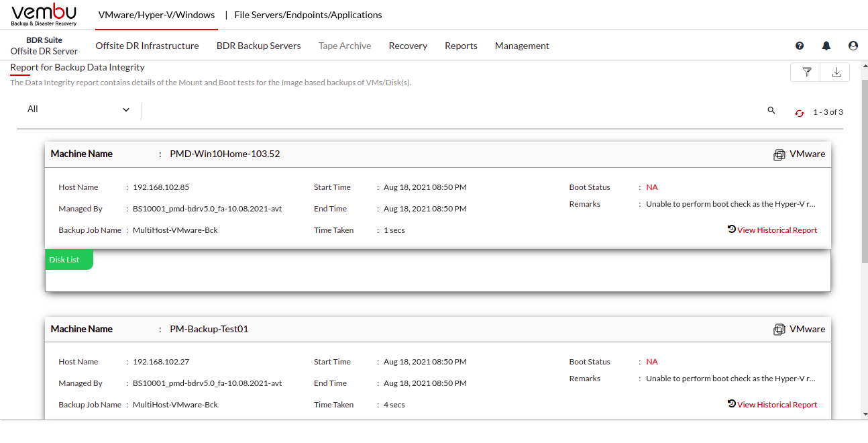Switch to File Servers/Endpoints/Applications tab
Screen dimensions: 868x443
(308, 15)
